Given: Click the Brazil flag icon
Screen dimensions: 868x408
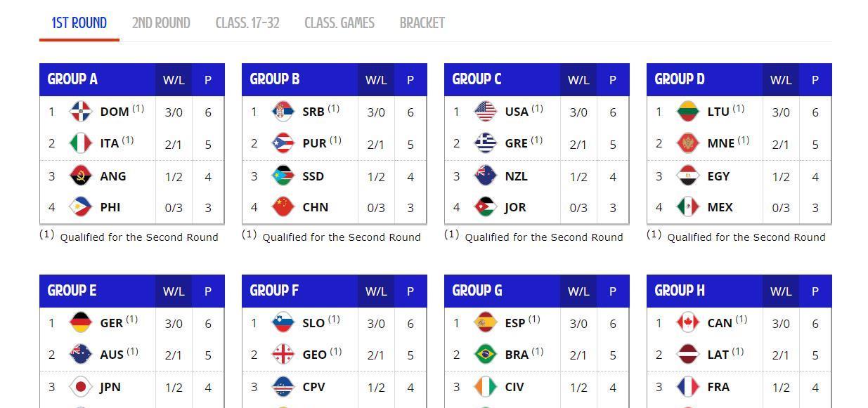Looking at the screenshot, I should (485, 355).
